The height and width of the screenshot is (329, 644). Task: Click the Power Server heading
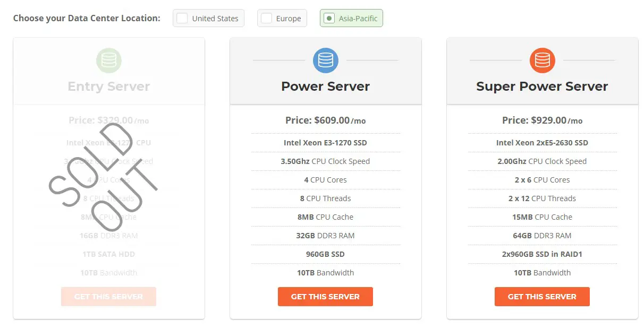[x=326, y=86]
